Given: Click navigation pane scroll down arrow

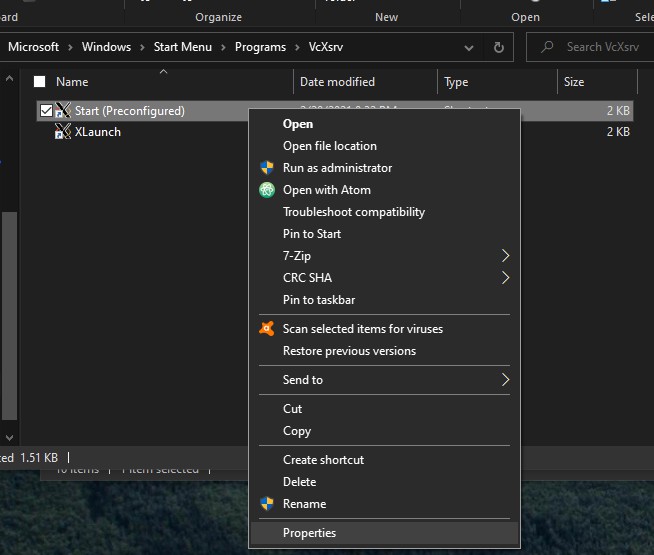Looking at the screenshot, I should (x=9, y=438).
